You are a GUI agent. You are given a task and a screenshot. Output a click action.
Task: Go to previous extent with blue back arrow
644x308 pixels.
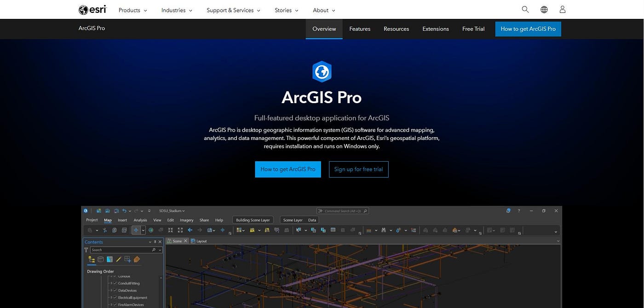tap(190, 230)
